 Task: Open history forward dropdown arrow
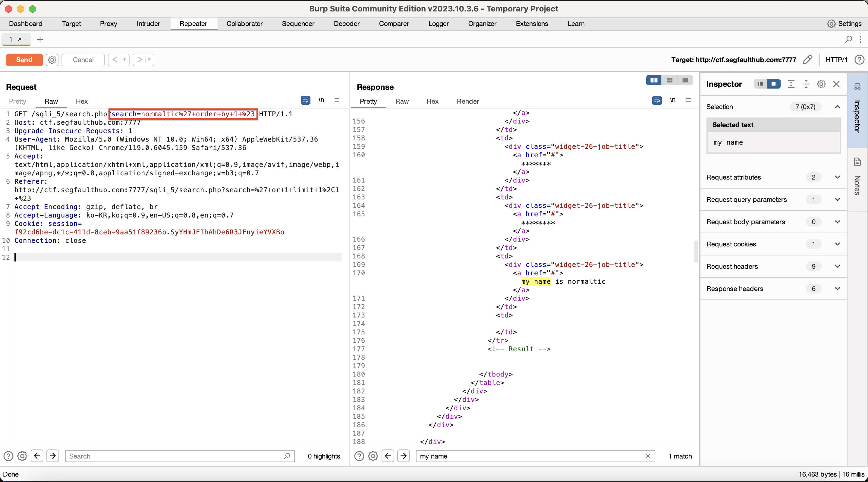pos(149,60)
